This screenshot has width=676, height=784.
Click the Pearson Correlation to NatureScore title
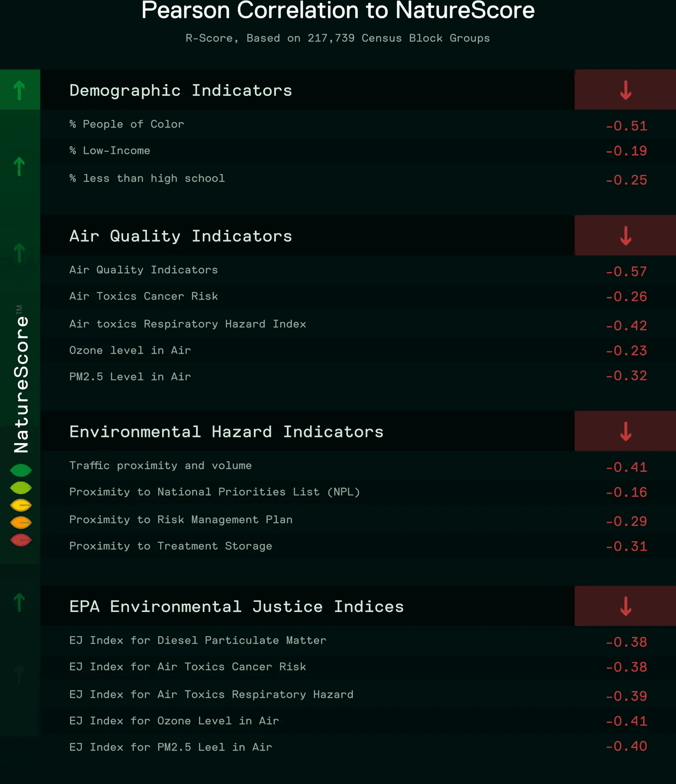[338, 10]
